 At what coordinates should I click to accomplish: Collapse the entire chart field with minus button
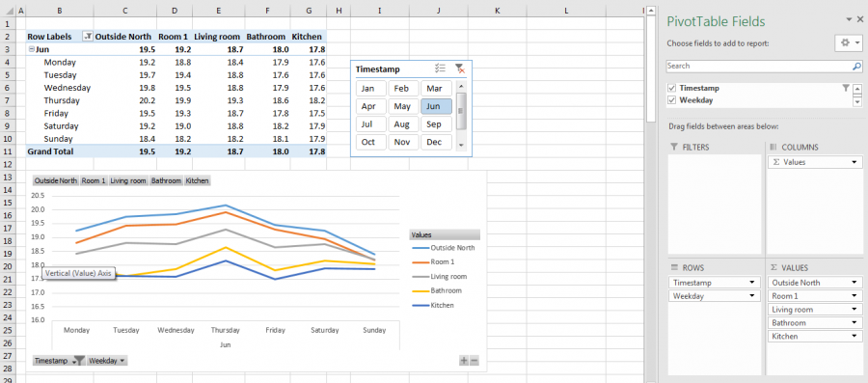(474, 361)
